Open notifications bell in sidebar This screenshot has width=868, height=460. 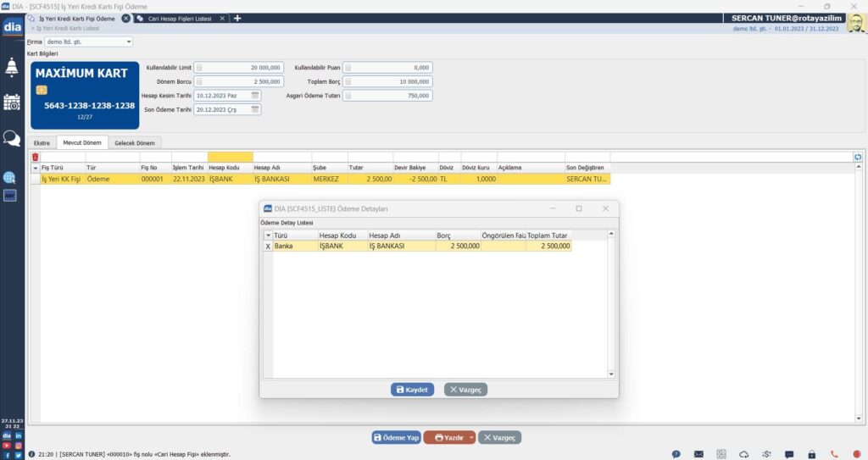click(x=12, y=66)
